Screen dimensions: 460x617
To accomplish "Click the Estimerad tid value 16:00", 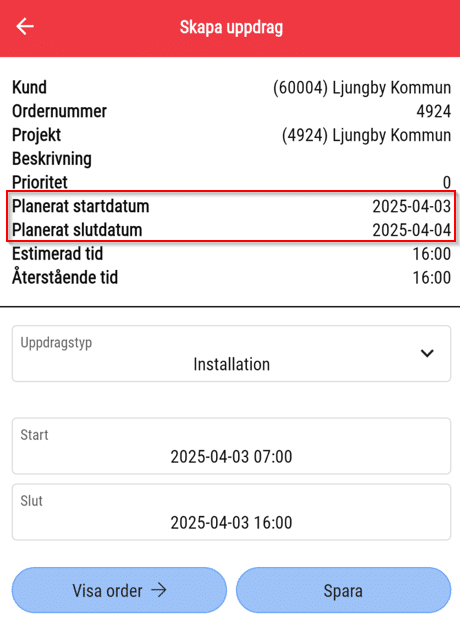I will click(431, 254).
